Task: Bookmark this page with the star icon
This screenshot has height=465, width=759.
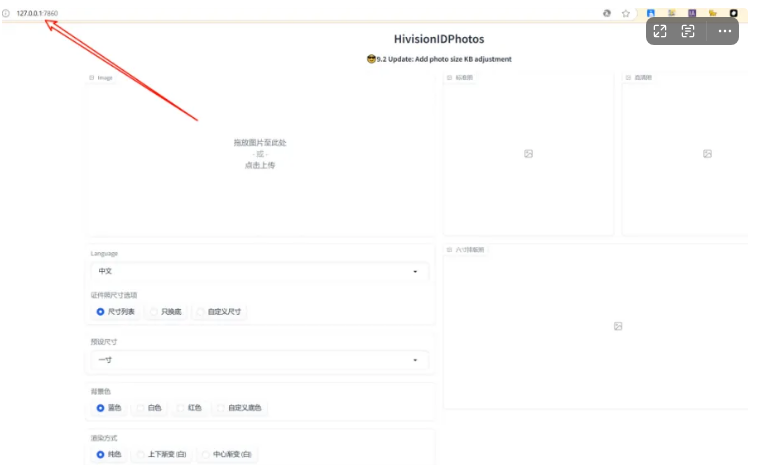Action: pyautogui.click(x=626, y=13)
